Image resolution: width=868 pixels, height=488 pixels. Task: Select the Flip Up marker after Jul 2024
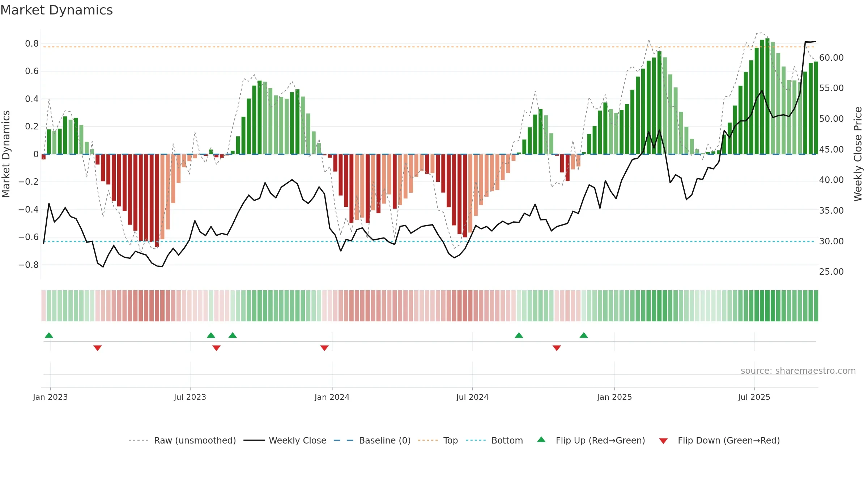519,335
